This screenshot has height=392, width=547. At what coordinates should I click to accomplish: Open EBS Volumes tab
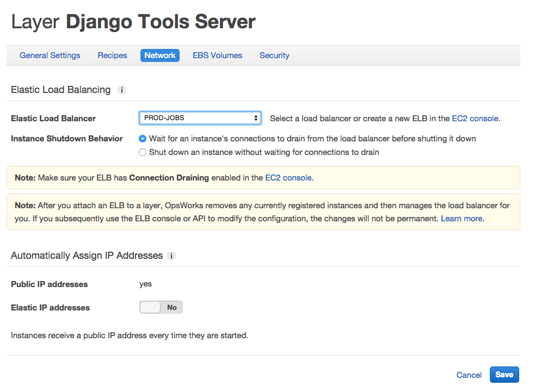(217, 55)
